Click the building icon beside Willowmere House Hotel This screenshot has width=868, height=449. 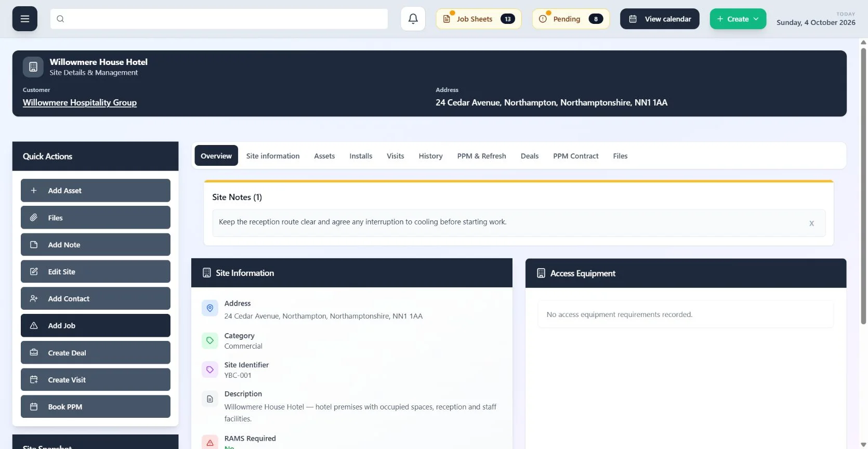click(x=33, y=67)
